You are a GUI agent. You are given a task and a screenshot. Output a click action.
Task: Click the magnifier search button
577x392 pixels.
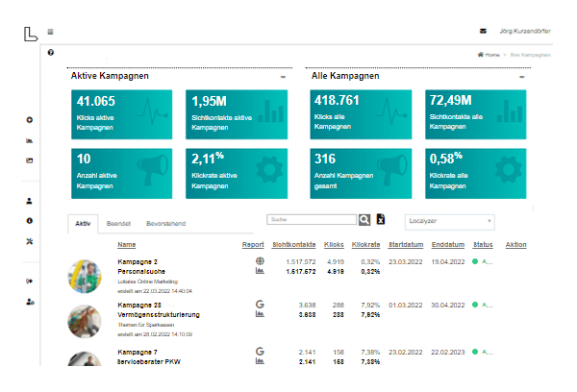click(364, 220)
